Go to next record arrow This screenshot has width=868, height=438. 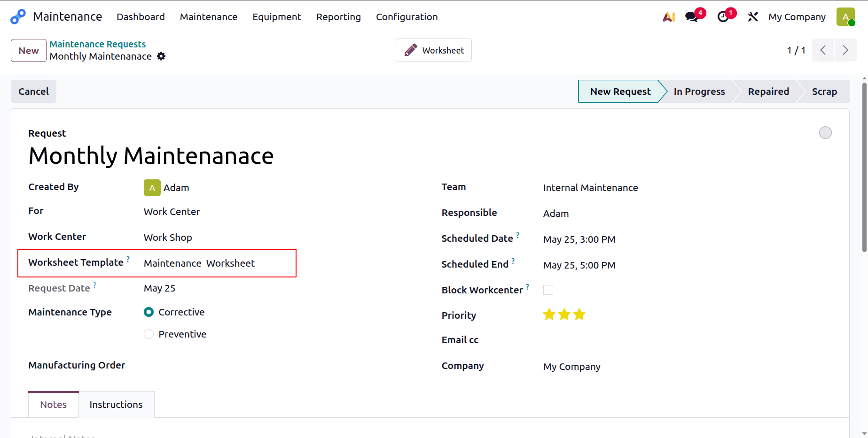point(845,50)
